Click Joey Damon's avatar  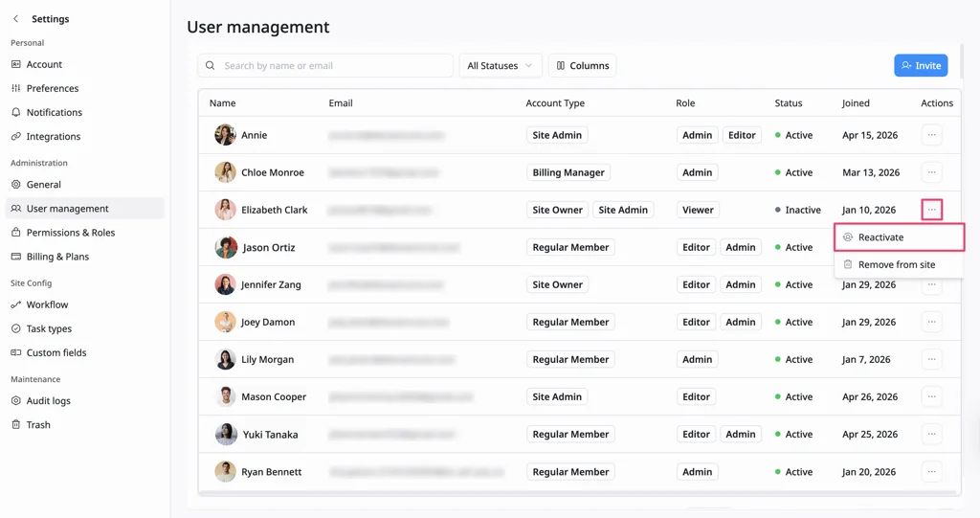(225, 322)
